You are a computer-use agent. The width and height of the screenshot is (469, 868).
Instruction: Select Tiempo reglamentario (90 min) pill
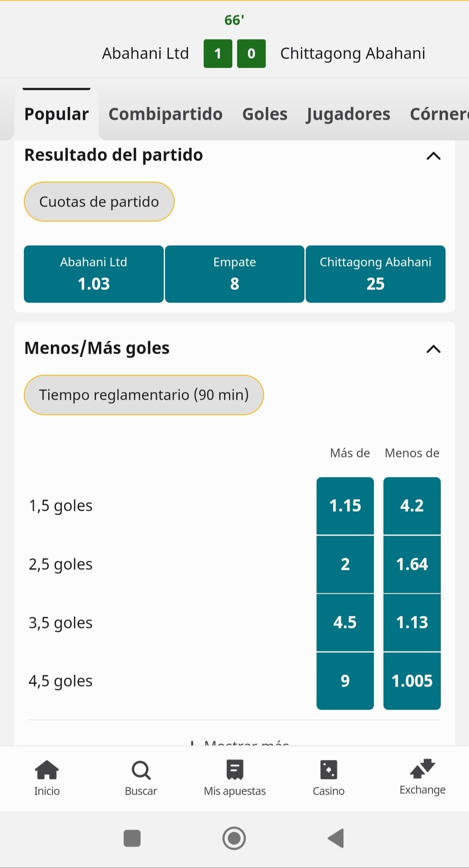coord(144,395)
